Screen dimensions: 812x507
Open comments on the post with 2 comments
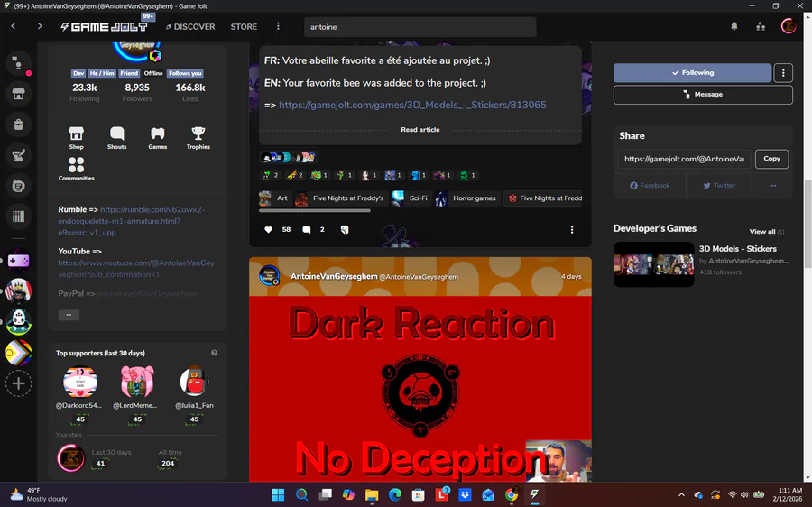(307, 229)
